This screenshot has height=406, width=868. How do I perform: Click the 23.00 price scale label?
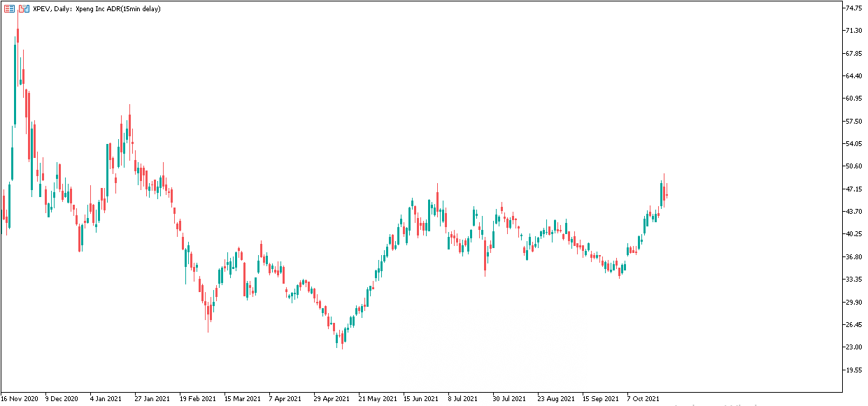point(854,347)
